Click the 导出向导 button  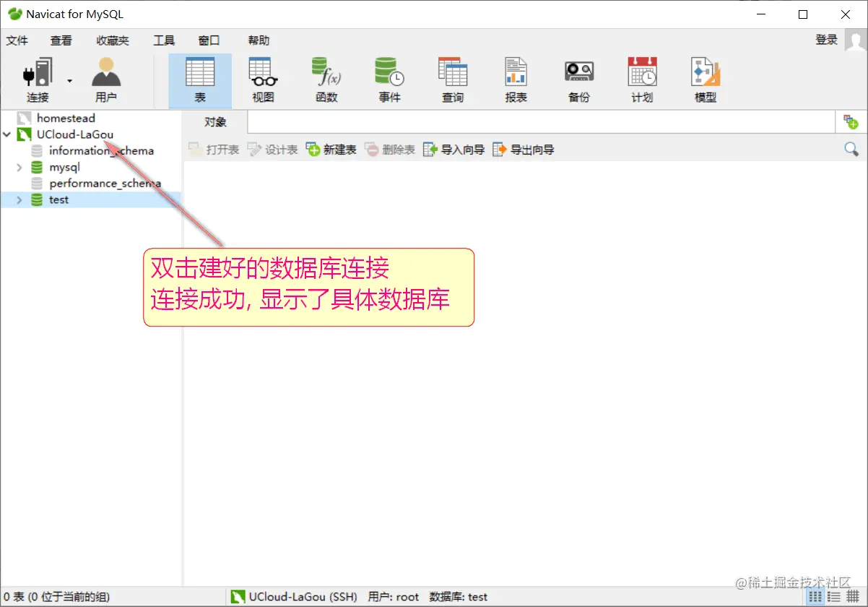pos(524,150)
